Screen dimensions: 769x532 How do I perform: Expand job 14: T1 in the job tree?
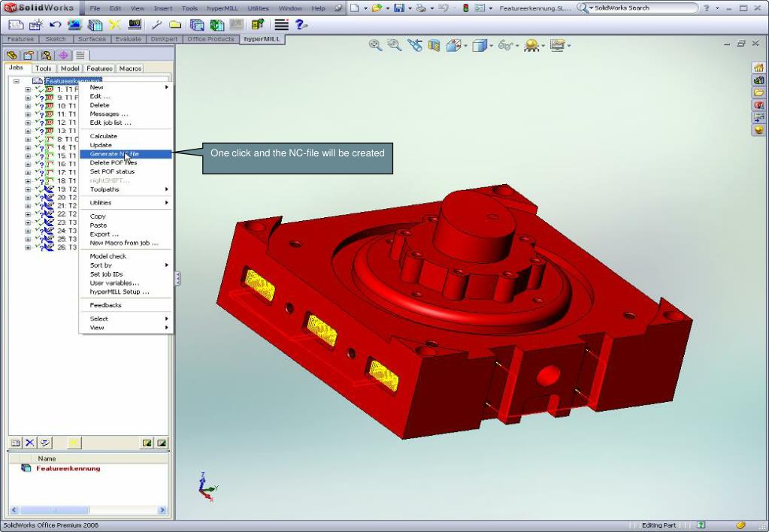[x=28, y=147]
